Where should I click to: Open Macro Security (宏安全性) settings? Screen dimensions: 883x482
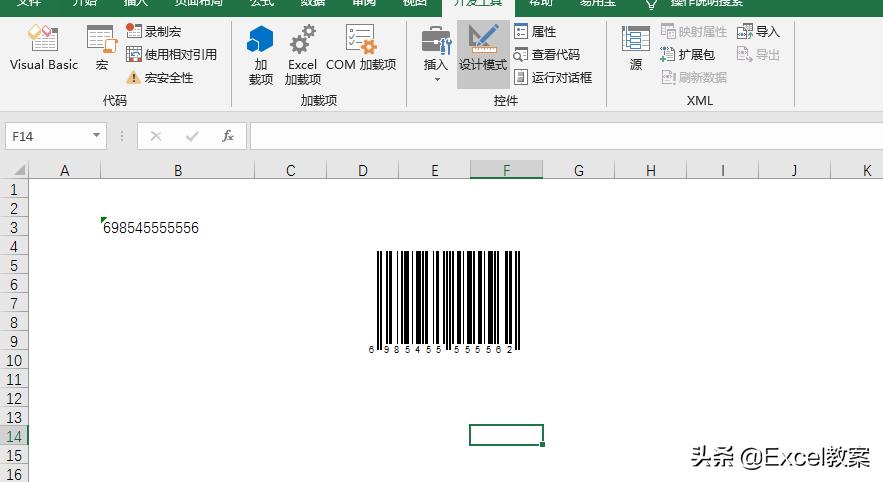160,78
